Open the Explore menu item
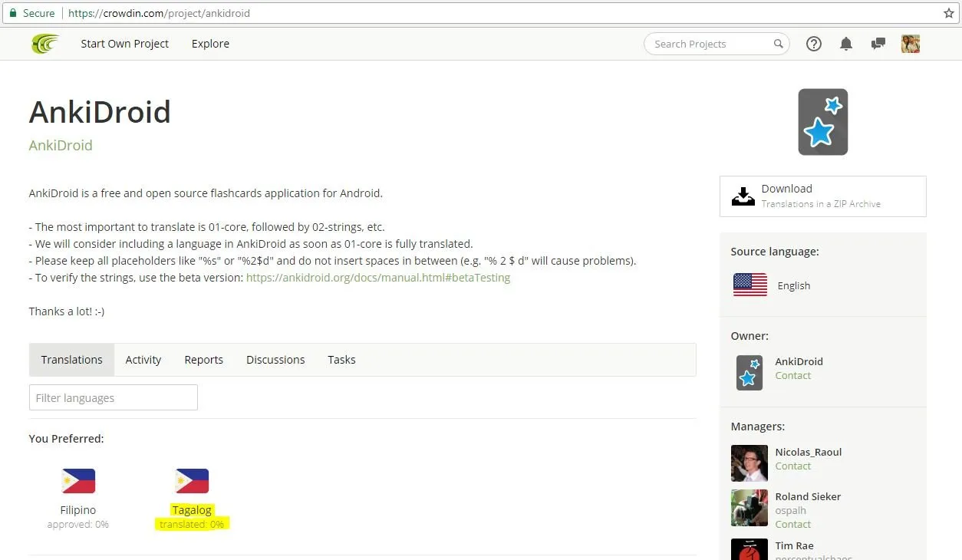The height and width of the screenshot is (560, 962). (210, 44)
